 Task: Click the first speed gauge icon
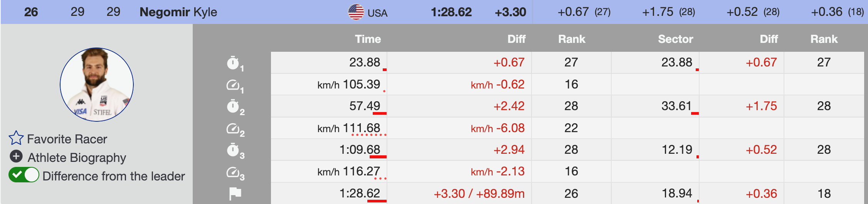tap(233, 85)
